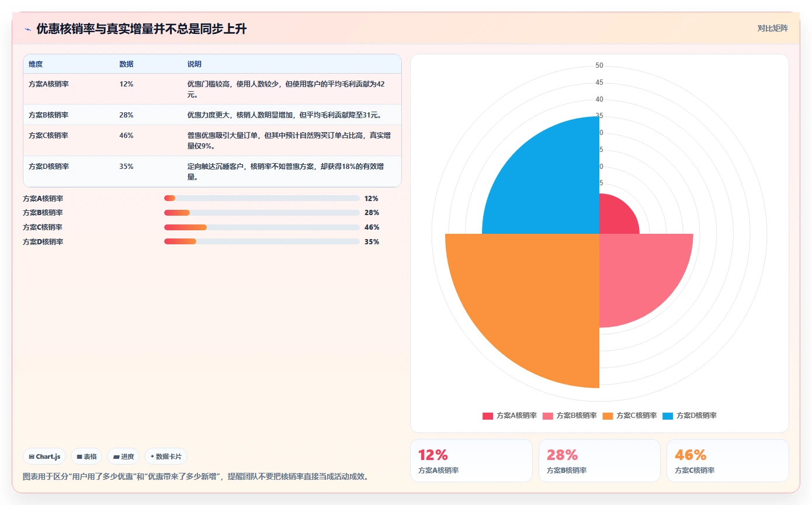Click the page title 优惠核销率与真实增量
The width and height of the screenshot is (812, 505).
pyautogui.click(x=141, y=29)
